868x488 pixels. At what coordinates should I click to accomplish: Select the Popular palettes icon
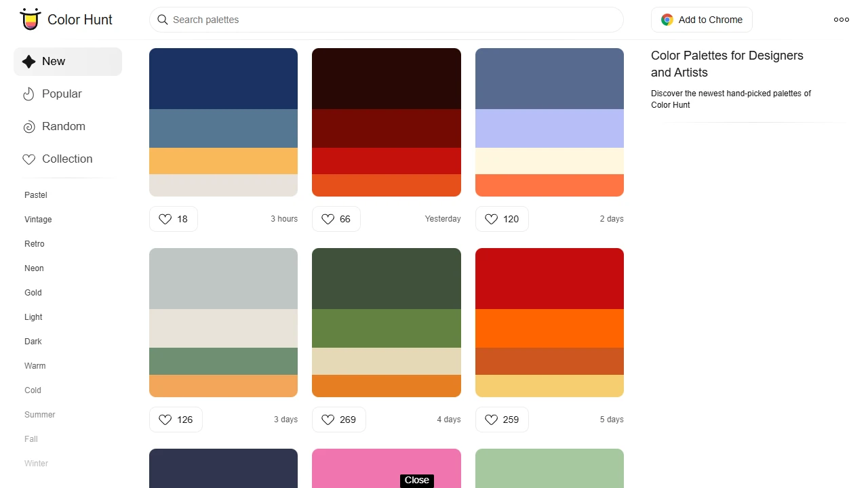pyautogui.click(x=28, y=94)
